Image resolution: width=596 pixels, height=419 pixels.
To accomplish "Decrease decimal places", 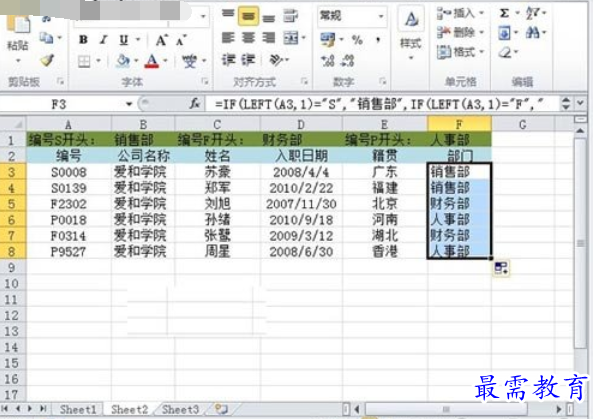I will (348, 60).
